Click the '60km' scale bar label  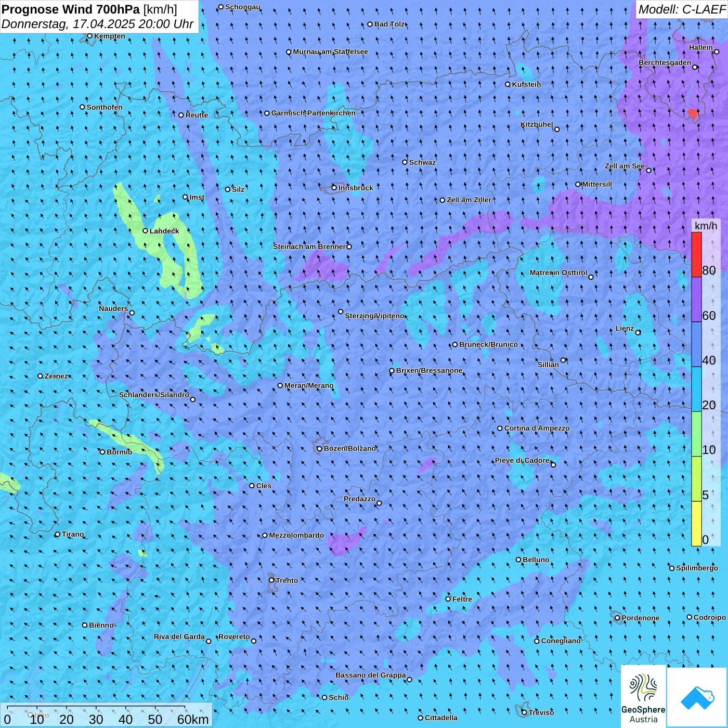(x=193, y=719)
